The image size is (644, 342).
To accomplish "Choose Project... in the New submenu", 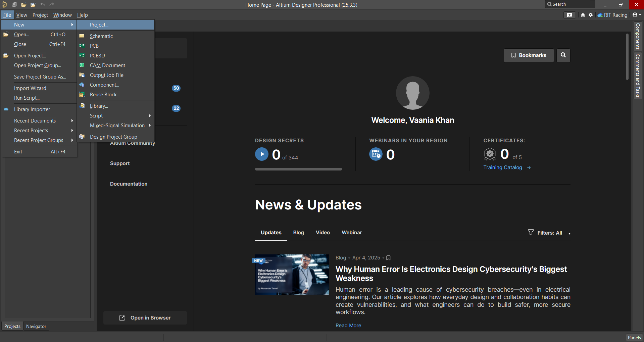I will pos(116,25).
